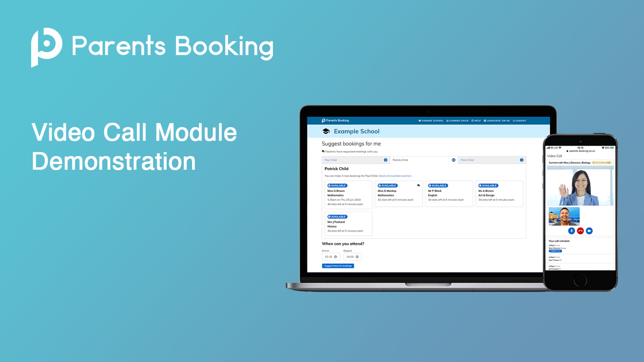Switch to the Patrick Child tab

click(424, 160)
